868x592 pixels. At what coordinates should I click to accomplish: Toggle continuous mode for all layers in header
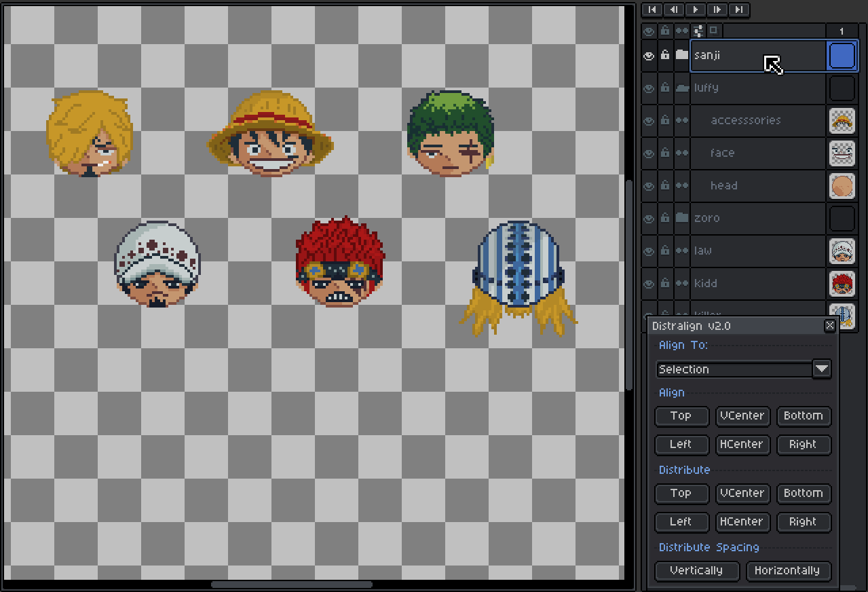click(x=681, y=31)
